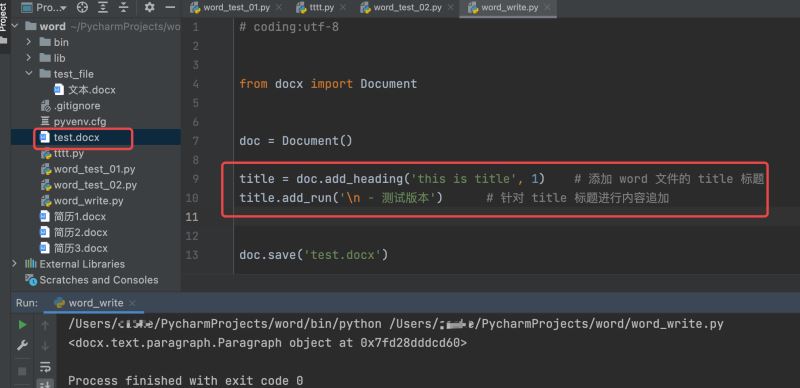Hide the Project panel with minus icon
Screen dimensions: 800x388
[170, 8]
